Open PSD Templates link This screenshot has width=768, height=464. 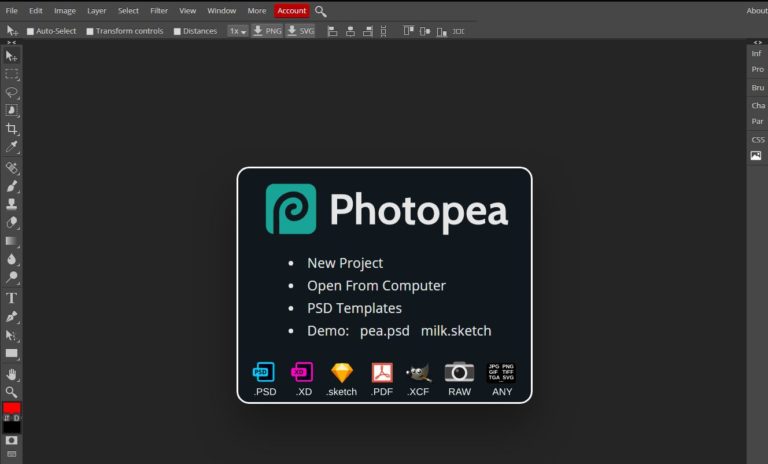[x=354, y=308]
